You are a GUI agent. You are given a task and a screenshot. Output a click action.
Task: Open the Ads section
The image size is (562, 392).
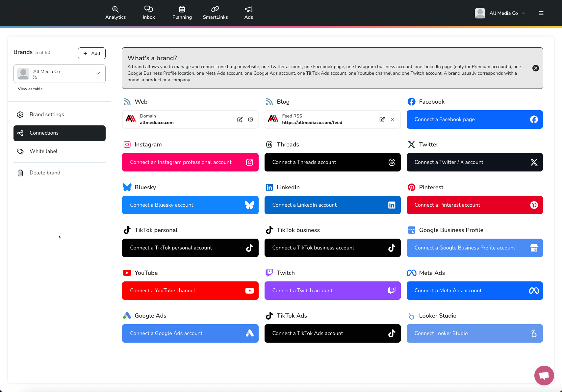coord(249,13)
